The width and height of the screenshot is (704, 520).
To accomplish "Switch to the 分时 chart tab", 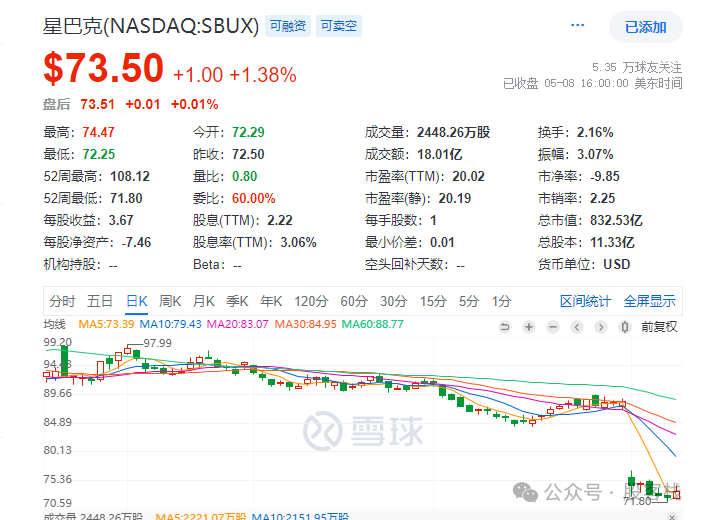I will 62,301.
